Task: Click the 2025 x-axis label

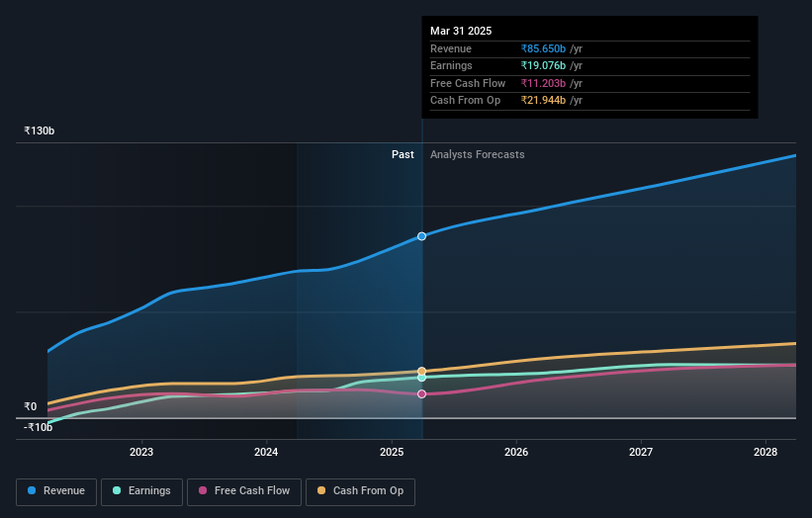Action: pyautogui.click(x=392, y=453)
